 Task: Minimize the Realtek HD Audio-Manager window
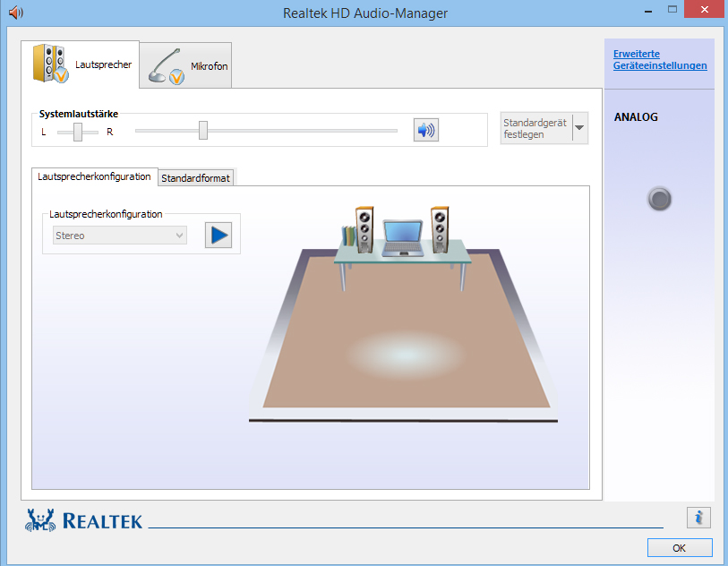648,10
